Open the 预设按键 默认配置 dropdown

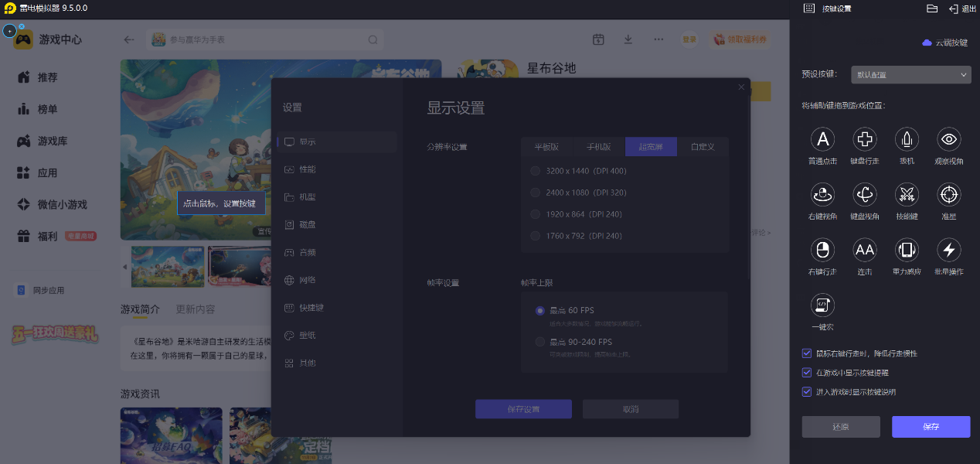910,75
